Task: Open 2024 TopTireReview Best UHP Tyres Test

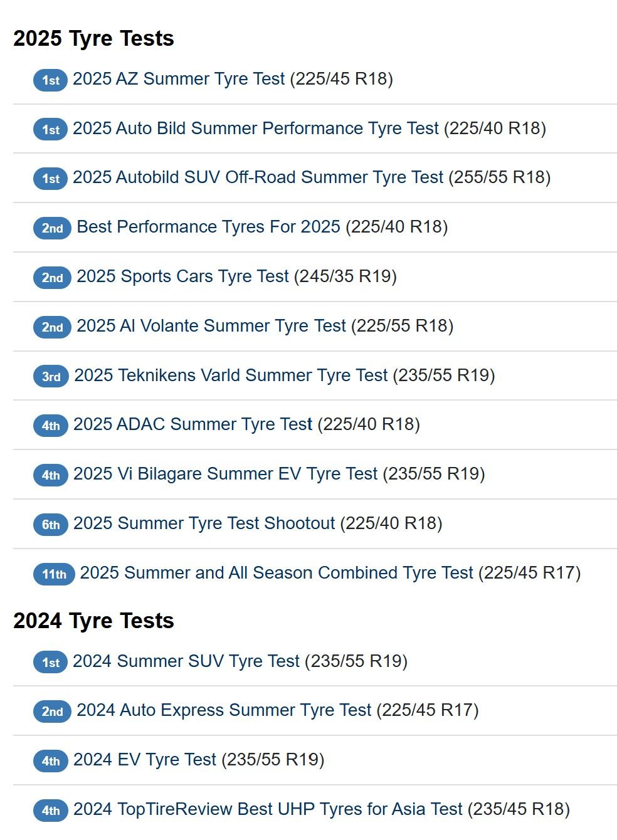Action: [x=268, y=809]
